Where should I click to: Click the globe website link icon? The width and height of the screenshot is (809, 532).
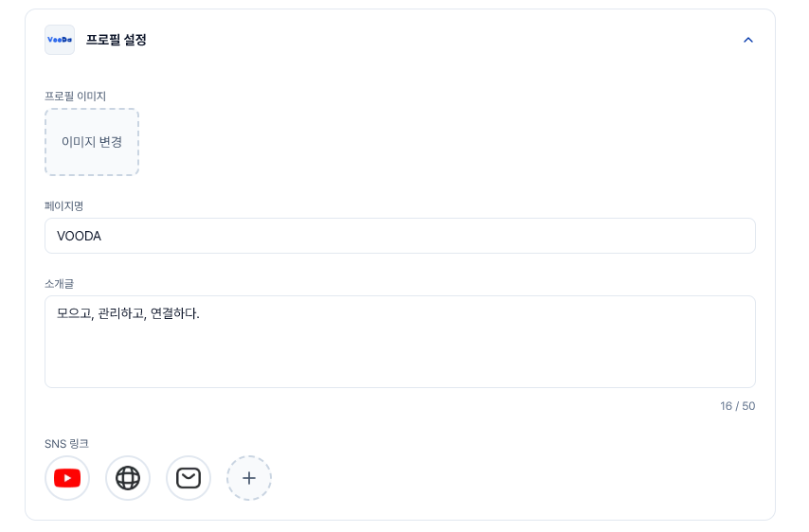point(128,478)
